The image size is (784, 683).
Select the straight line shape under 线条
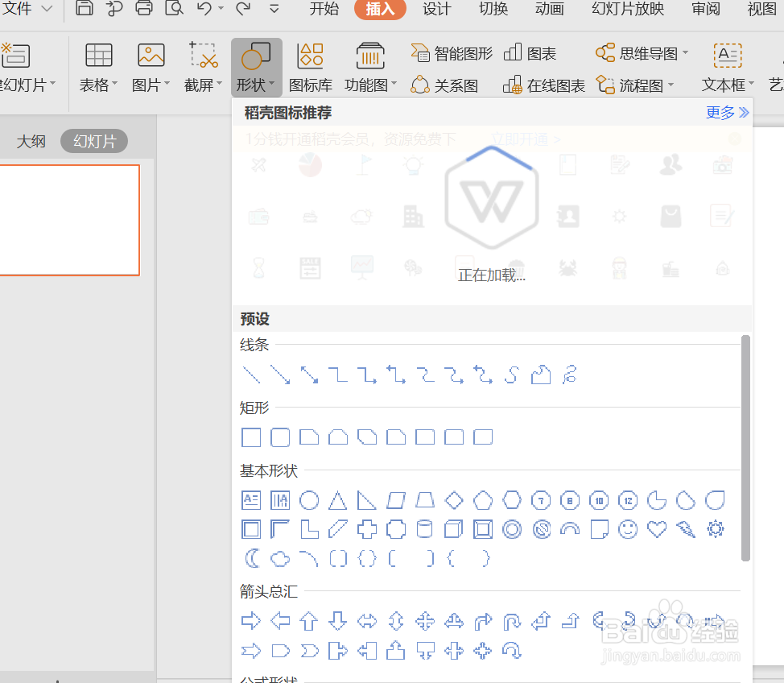pyautogui.click(x=251, y=375)
